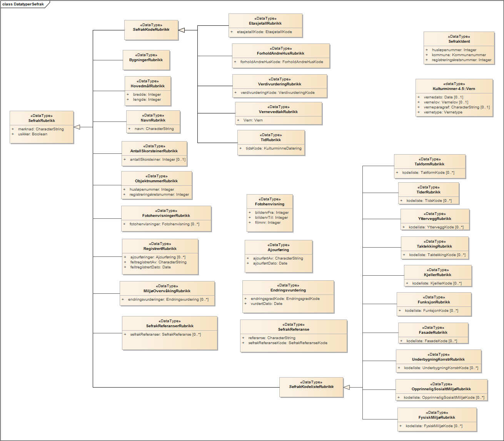Select 'vernedato: Date [0..1]' attribute
Viewport: 504px width, 441px height.
(444, 97)
